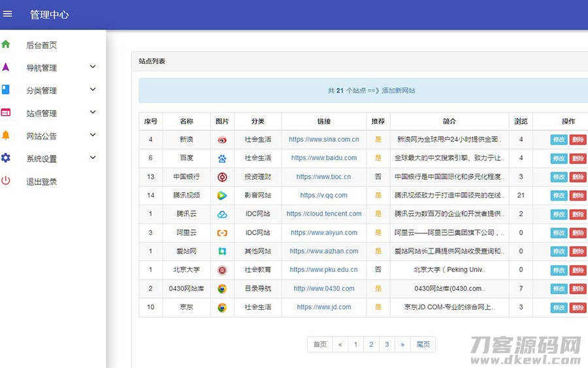The height and width of the screenshot is (368, 588).
Task: Click the 分类管理 book icon
Action: (x=6, y=90)
